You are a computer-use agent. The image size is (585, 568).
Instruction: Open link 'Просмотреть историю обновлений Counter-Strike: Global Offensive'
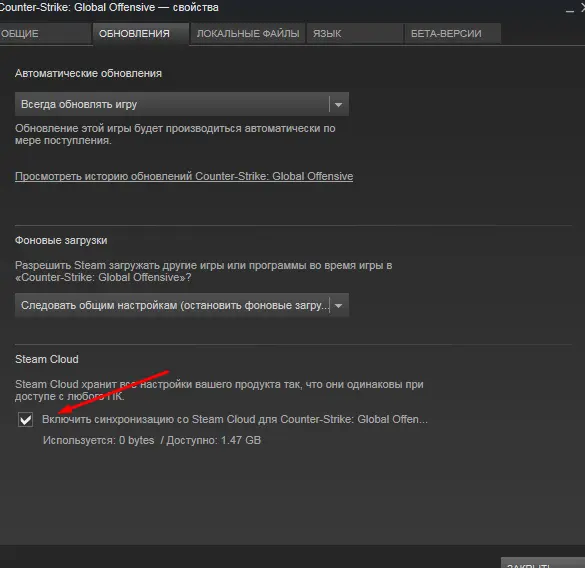(x=184, y=176)
